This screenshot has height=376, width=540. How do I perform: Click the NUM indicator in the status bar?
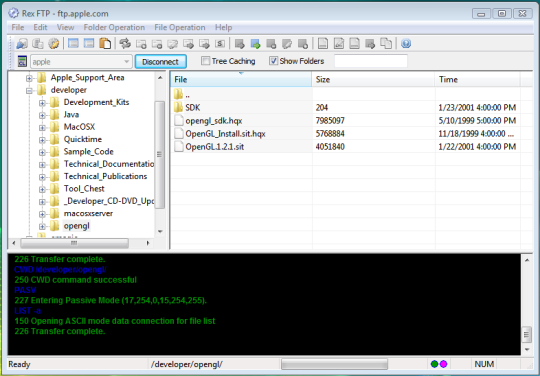pos(484,364)
